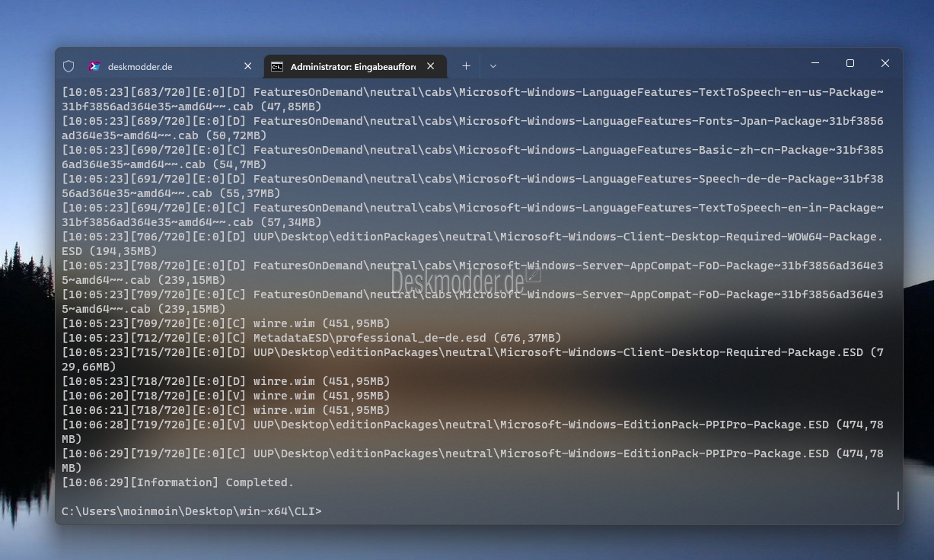Image resolution: width=934 pixels, height=560 pixels.
Task: Click the Basic-zh-cn-Package line
Action: (473, 157)
